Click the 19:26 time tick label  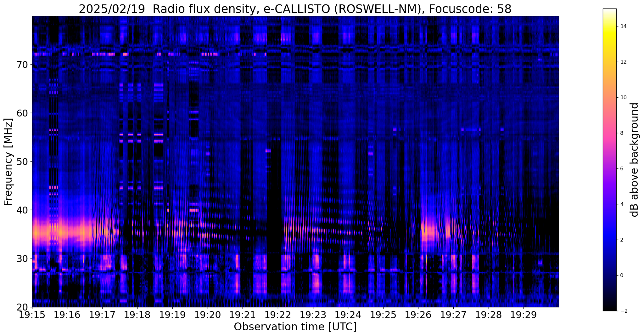click(418, 315)
